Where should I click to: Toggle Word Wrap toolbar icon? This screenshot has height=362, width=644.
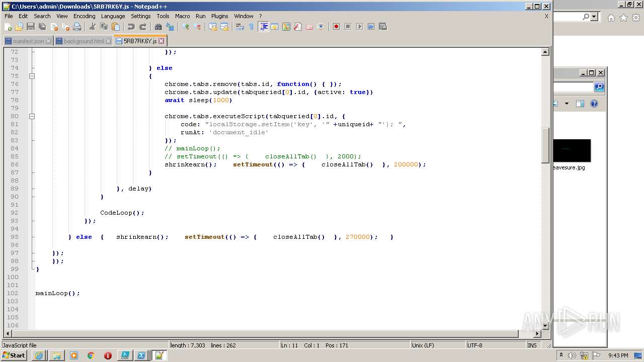click(x=240, y=27)
